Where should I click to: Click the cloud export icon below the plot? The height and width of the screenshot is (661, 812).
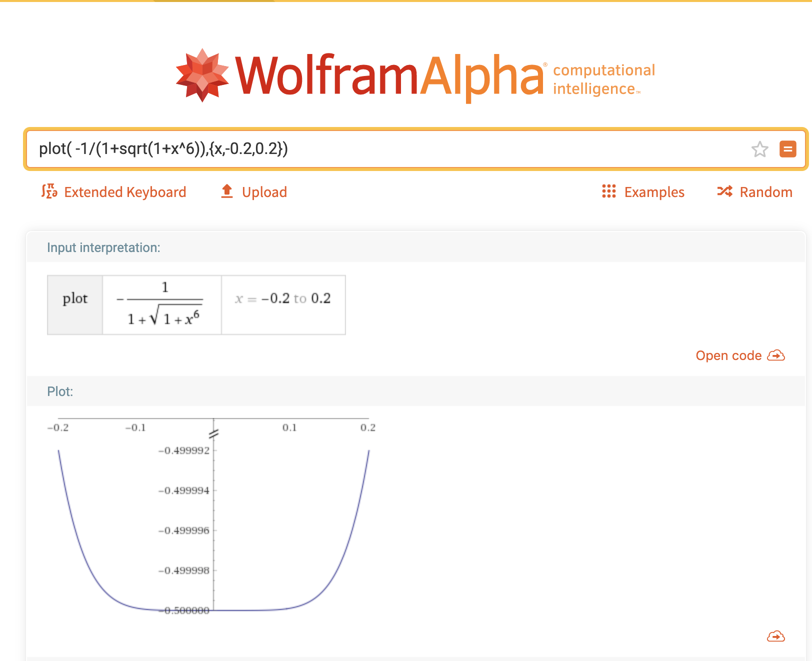pos(776,636)
